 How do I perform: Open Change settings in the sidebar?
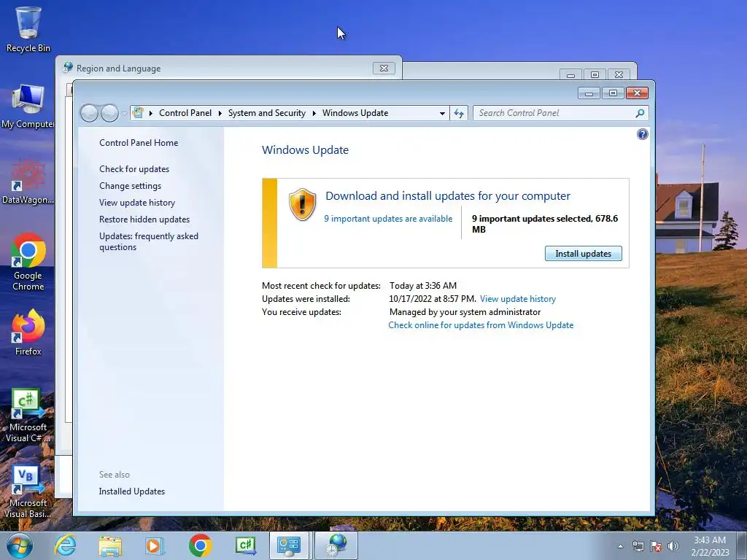coord(130,186)
